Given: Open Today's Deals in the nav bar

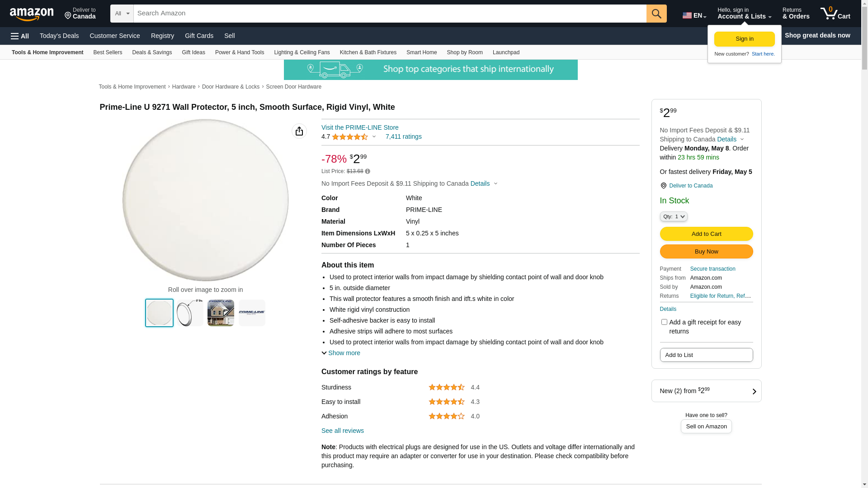Looking at the screenshot, I should (59, 36).
